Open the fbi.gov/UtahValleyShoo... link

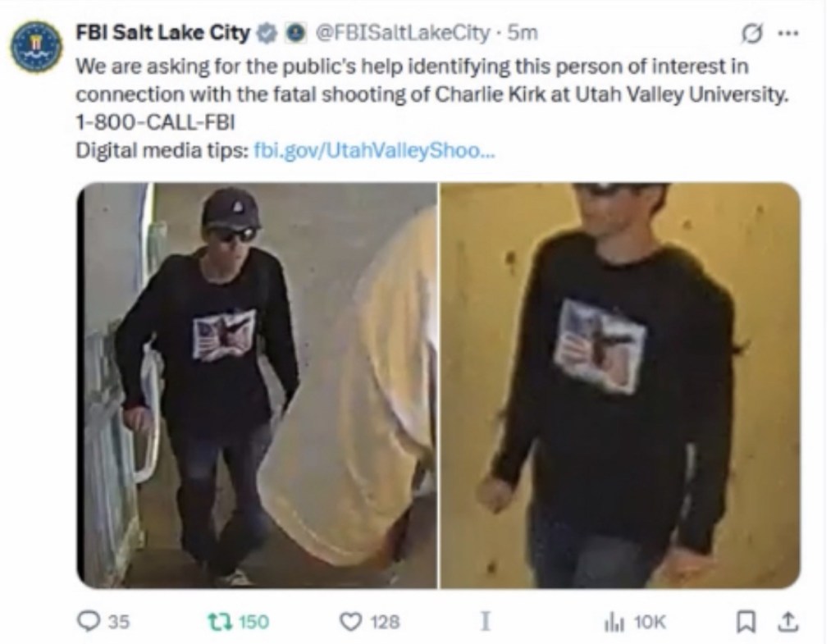click(373, 151)
